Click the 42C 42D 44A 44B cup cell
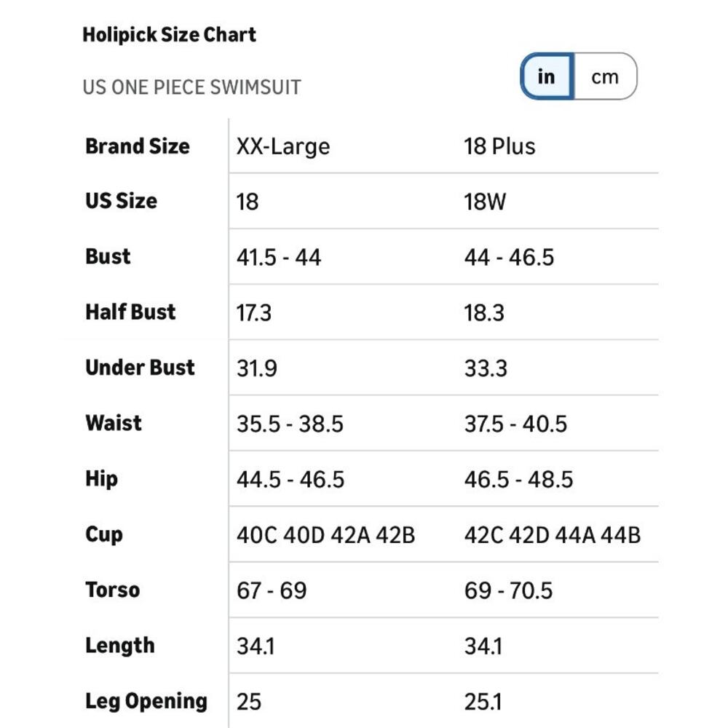 pyautogui.click(x=553, y=535)
